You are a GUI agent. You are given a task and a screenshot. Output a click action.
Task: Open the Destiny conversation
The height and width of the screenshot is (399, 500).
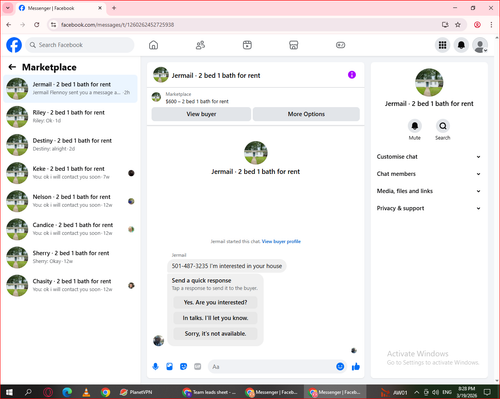[x=70, y=145]
